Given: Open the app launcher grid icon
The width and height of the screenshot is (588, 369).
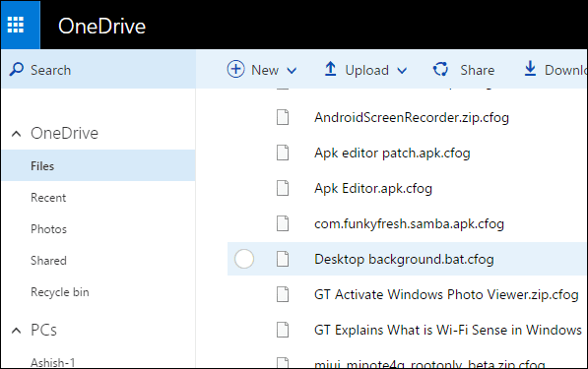Looking at the screenshot, I should click(16, 25).
